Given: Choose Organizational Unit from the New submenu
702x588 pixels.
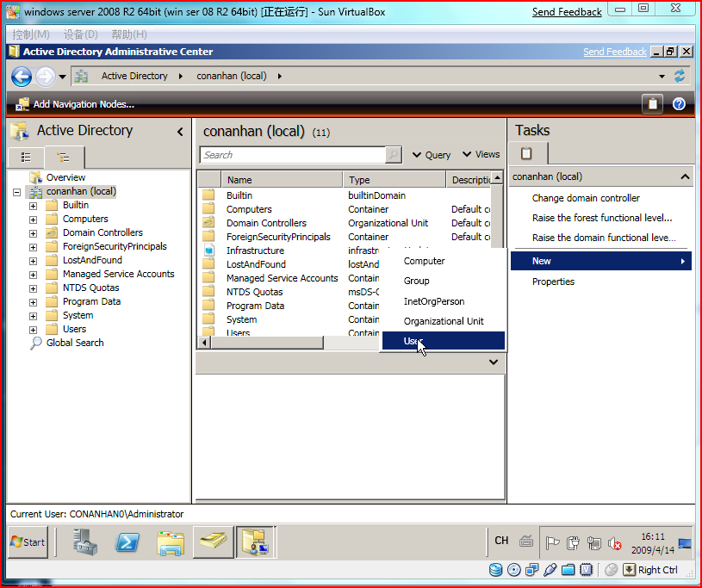Looking at the screenshot, I should [444, 321].
